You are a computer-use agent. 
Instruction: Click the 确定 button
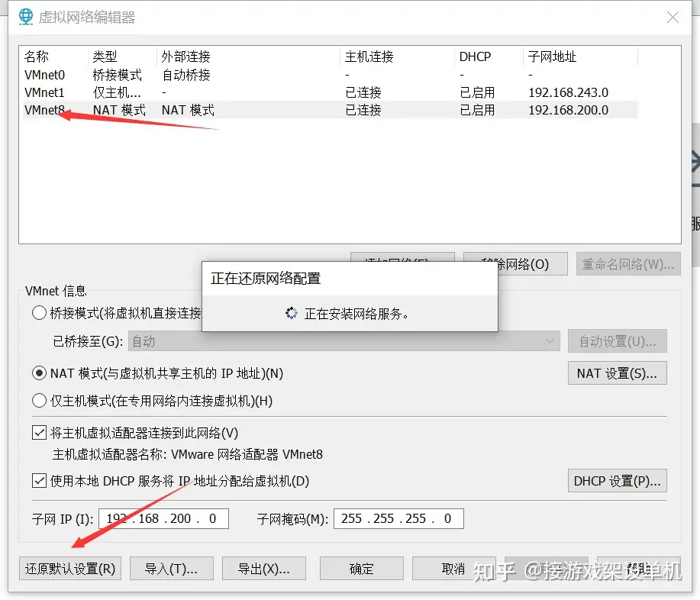coord(362,568)
